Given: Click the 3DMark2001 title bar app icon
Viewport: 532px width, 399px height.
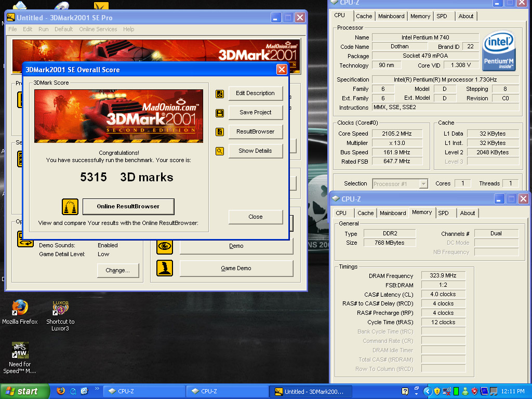Looking at the screenshot, I should (x=11, y=17).
